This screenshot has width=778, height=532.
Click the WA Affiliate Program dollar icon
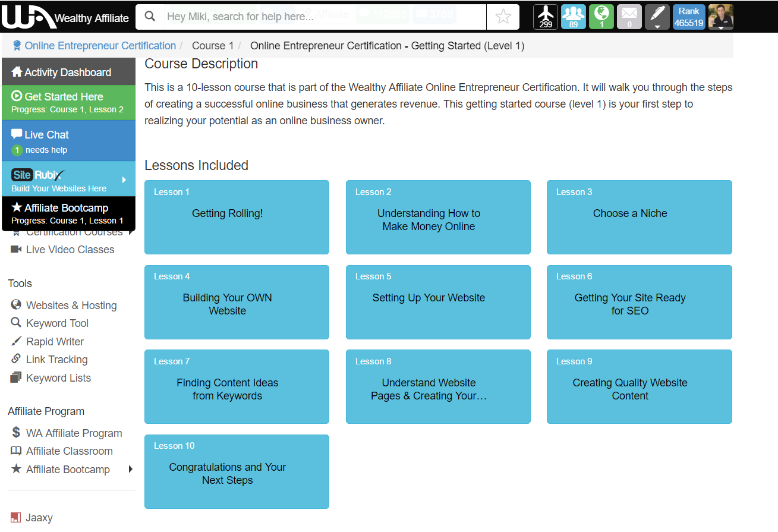[x=16, y=433]
